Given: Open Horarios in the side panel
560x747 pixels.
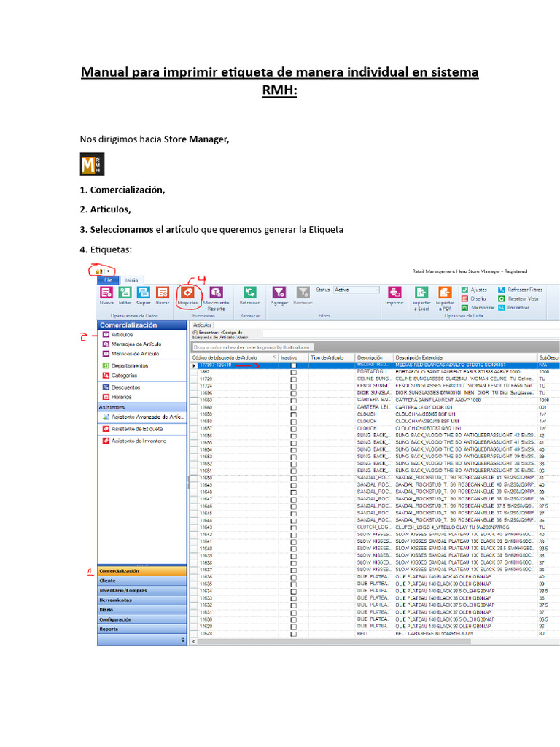Looking at the screenshot, I should (117, 397).
